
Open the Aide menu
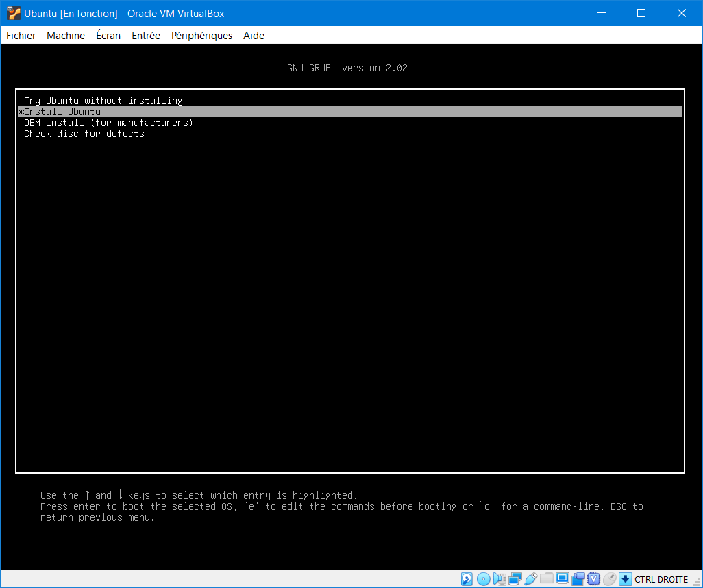254,36
